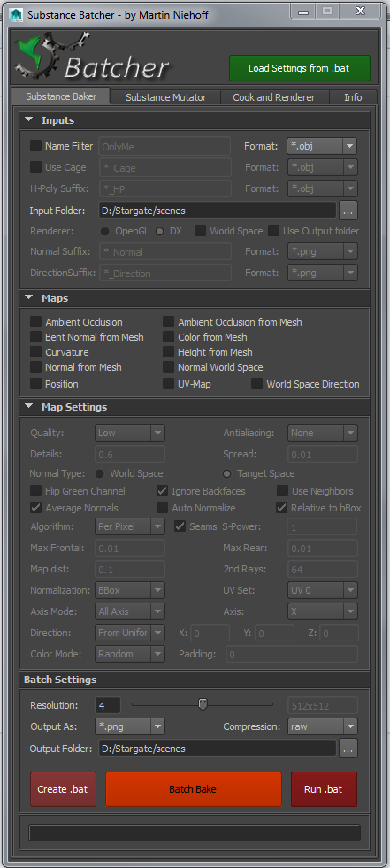Click the Substance Batcher gear logo
The image size is (390, 868).
[x=51, y=56]
